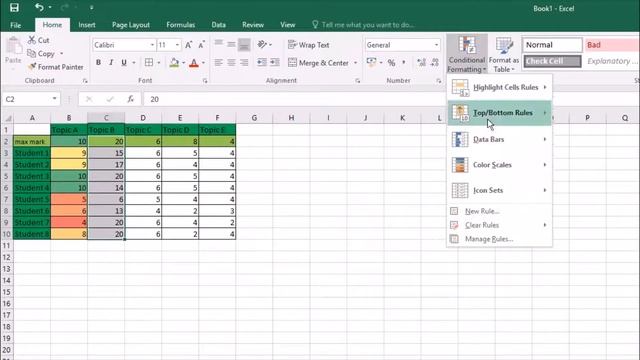Switch to the Insert tab
Viewport: 640px width, 360px height.
[x=87, y=25]
